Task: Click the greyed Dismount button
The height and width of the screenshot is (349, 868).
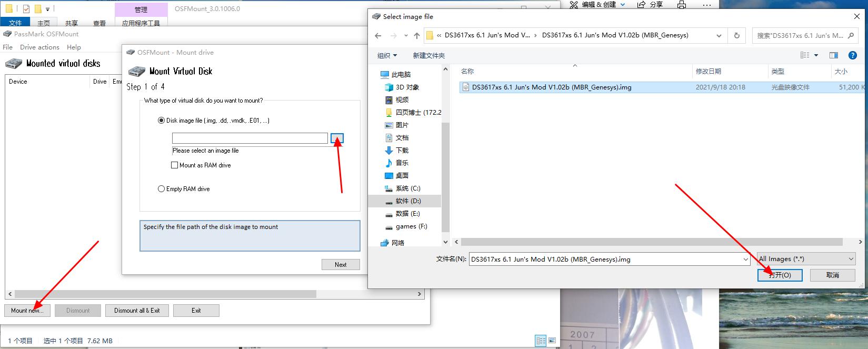Action: (78, 311)
